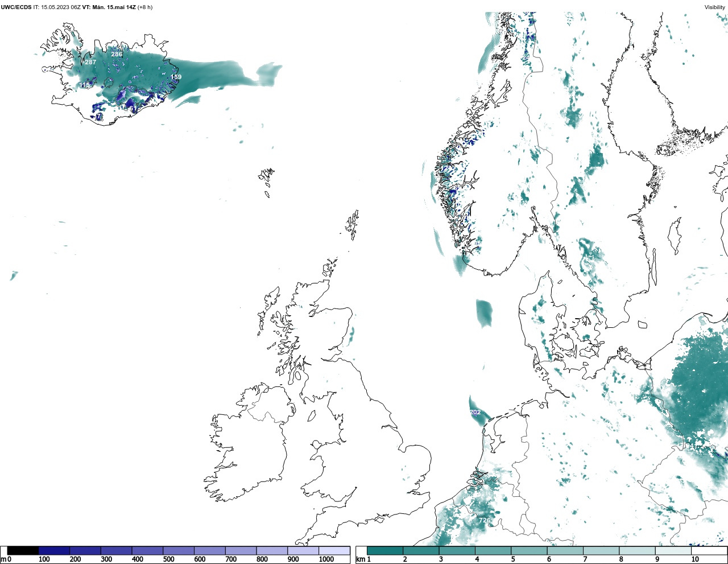The image size is (728, 564).
Task: Click the '287' value on Iceland
Action: pyautogui.click(x=90, y=63)
